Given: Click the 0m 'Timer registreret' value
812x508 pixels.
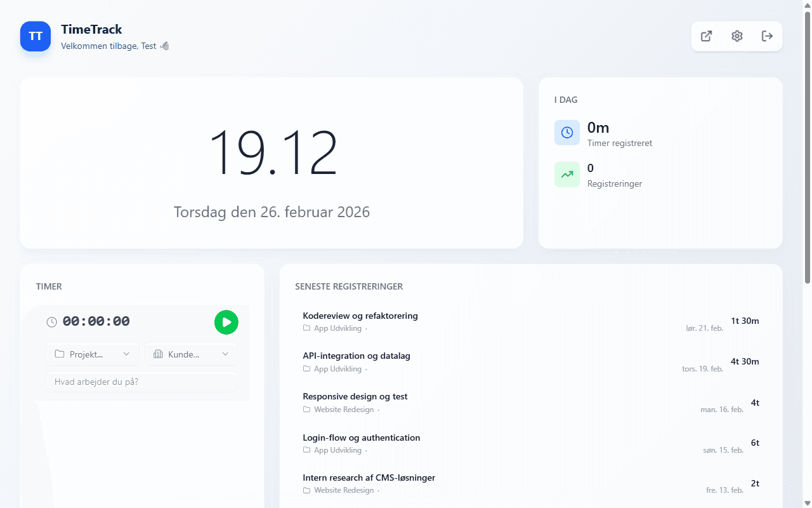Looking at the screenshot, I should pyautogui.click(x=598, y=128).
